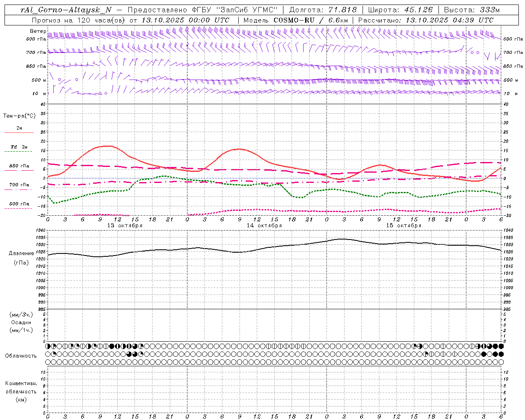The width and height of the screenshot is (525, 420).
Task: Click the "Тем-ра(°C)" axis label
Action: (19, 116)
